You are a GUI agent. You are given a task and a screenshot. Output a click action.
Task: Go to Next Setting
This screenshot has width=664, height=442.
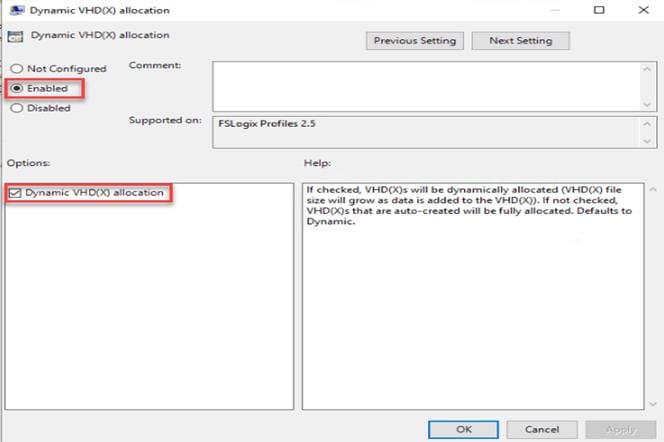coord(520,41)
